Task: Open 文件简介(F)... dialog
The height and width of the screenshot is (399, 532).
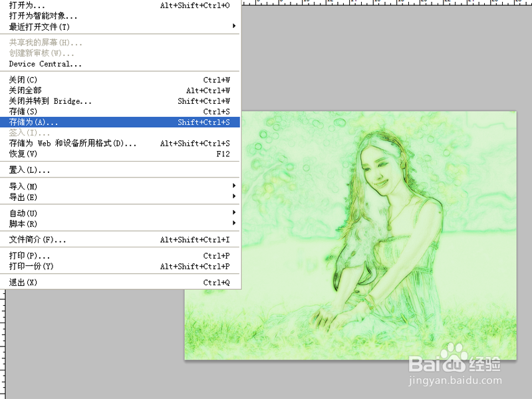Action: click(120, 239)
